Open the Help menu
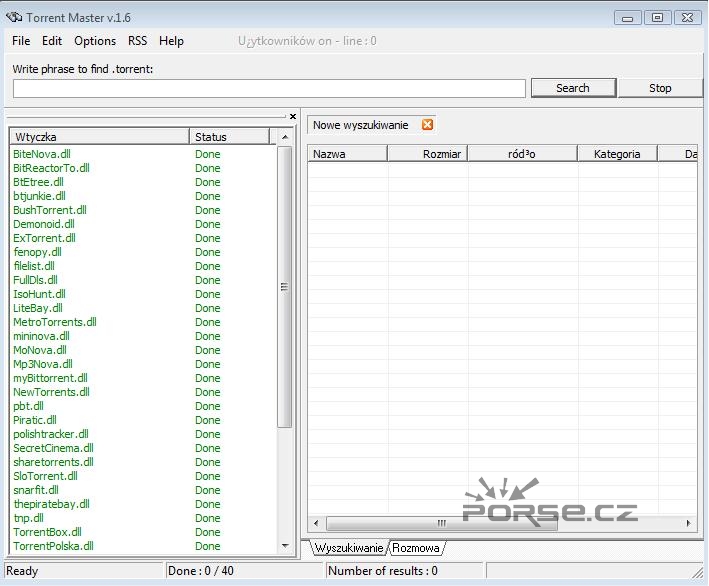The image size is (709, 586). [171, 41]
